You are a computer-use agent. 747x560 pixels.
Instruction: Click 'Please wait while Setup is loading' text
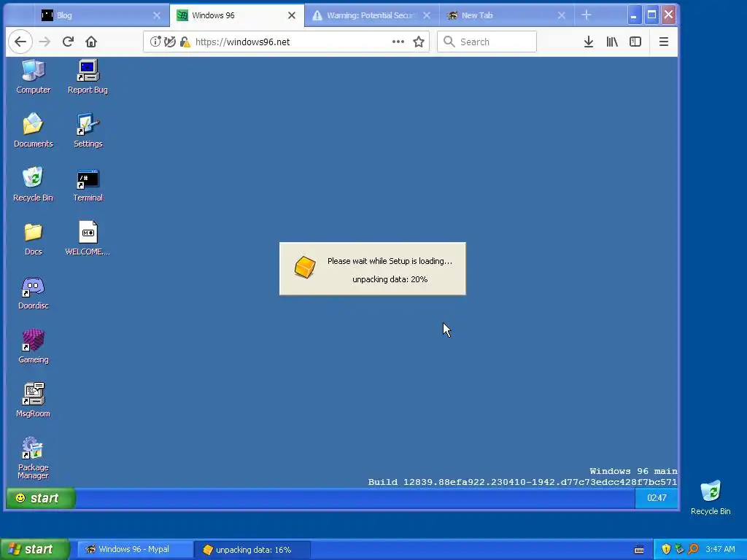click(x=390, y=261)
